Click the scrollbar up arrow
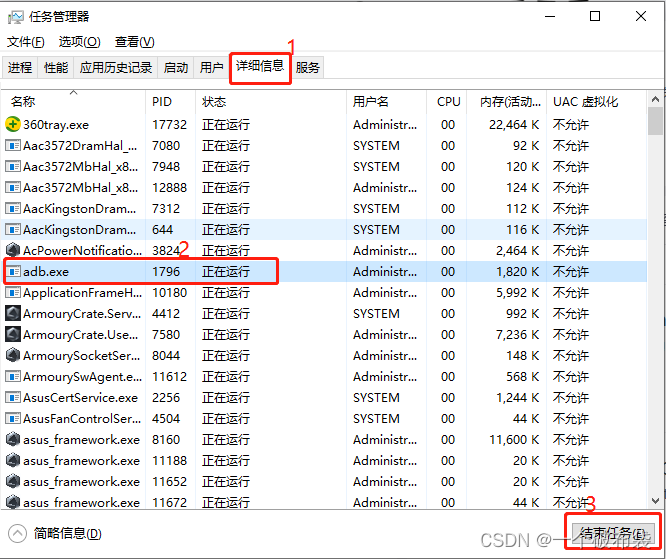Viewport: 666px width, 559px height. [655, 99]
